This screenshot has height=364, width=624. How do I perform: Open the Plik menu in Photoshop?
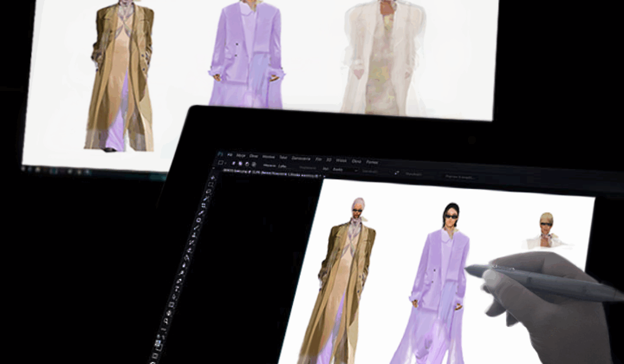pyautogui.click(x=229, y=155)
